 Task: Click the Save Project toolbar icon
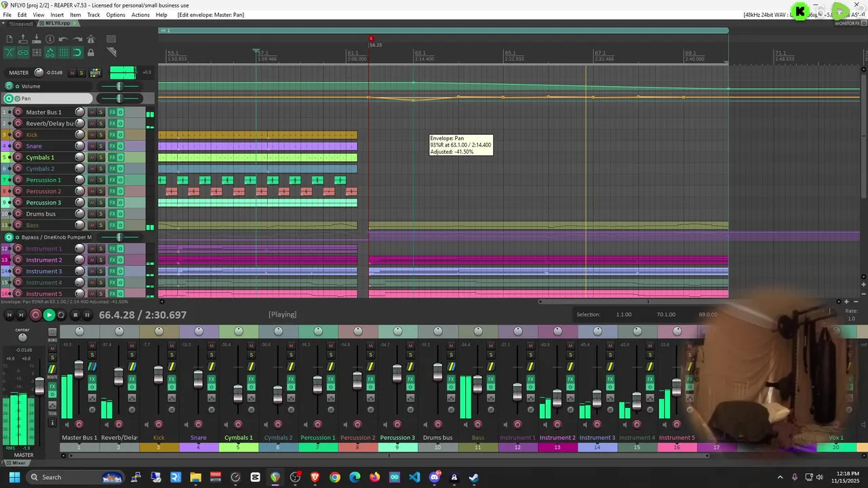click(37, 39)
